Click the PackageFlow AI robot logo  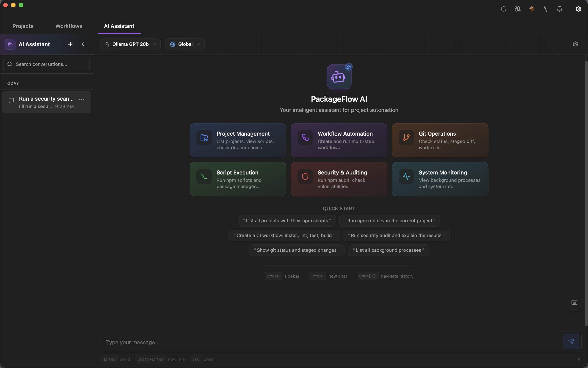tap(339, 77)
